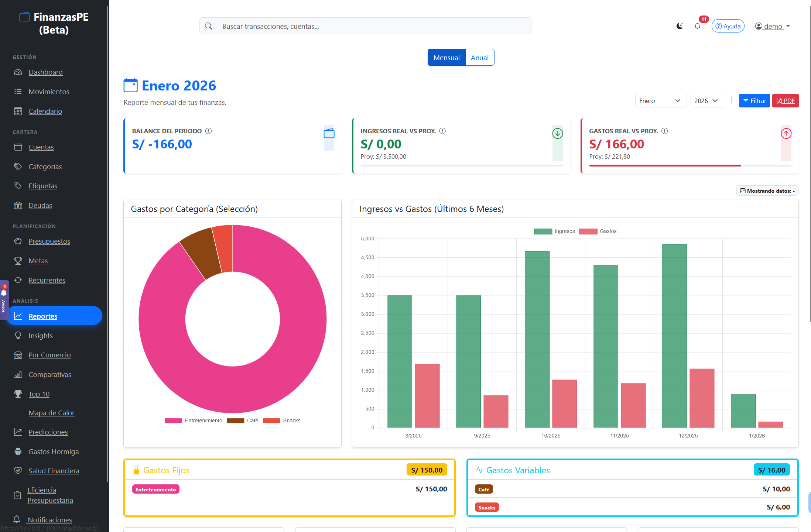This screenshot has width=811, height=532.
Task: Toggle the Café legend swatch
Action: (235, 421)
